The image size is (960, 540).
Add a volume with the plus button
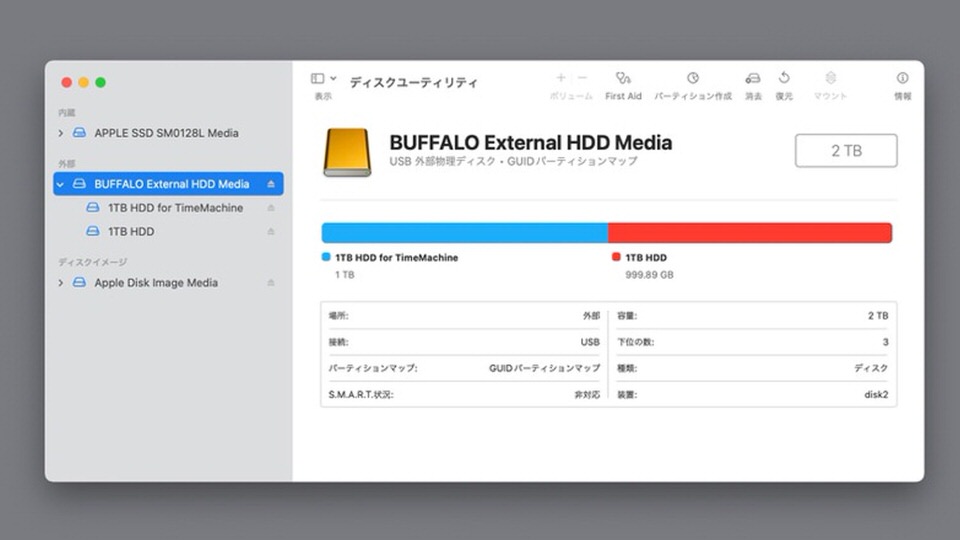(x=561, y=78)
